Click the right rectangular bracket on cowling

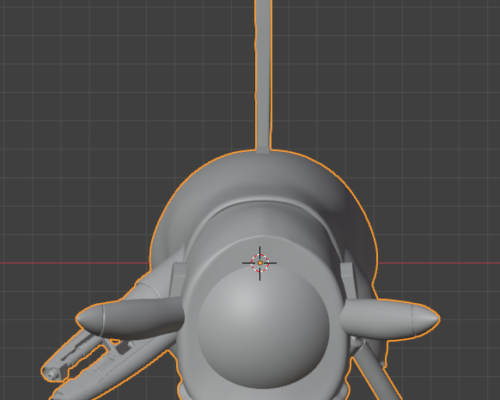coord(348,279)
